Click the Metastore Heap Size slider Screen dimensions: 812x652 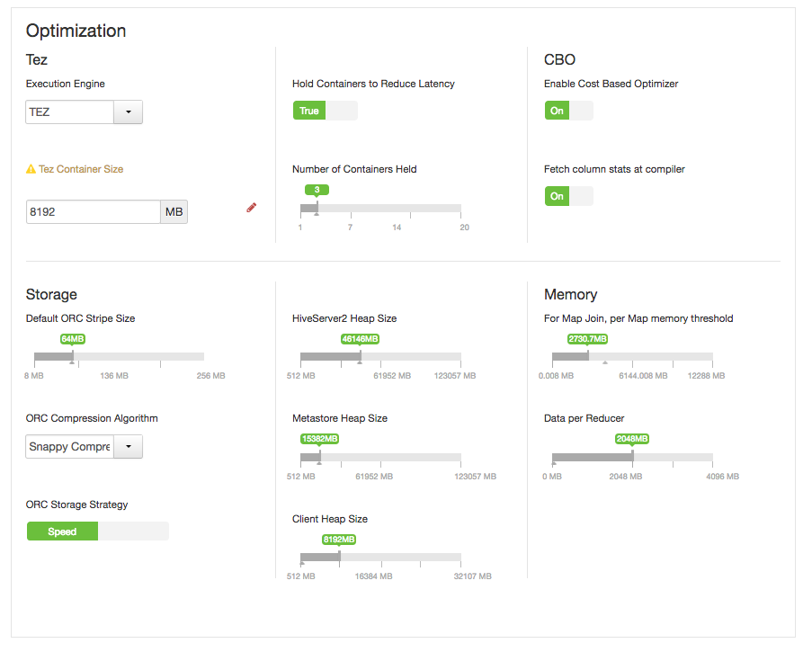tap(380, 458)
